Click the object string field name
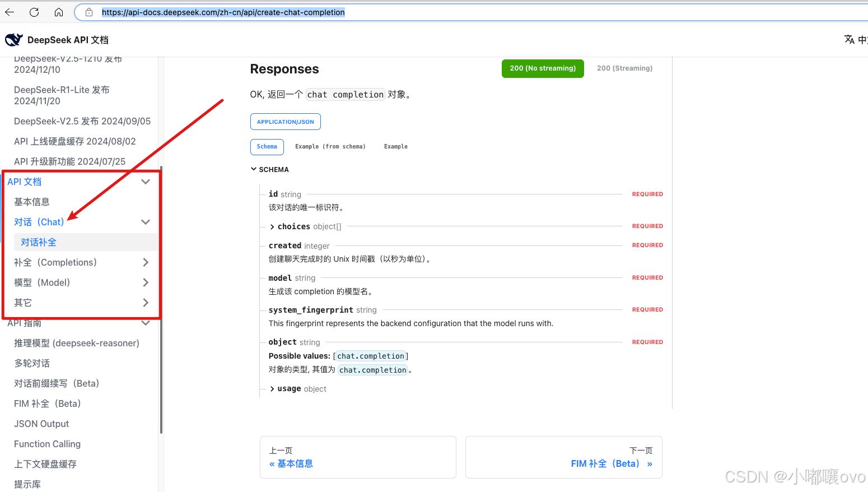This screenshot has width=868, height=492. [x=283, y=342]
